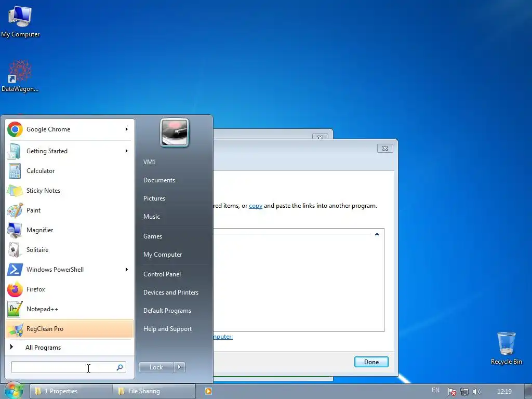The width and height of the screenshot is (532, 399).
Task: Click the Start orb button
Action: (x=14, y=391)
